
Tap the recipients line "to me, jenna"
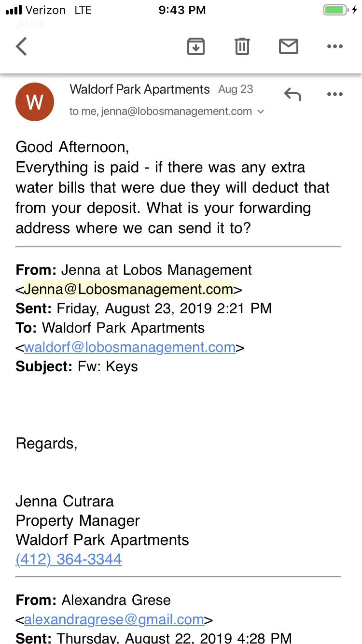pos(160,112)
